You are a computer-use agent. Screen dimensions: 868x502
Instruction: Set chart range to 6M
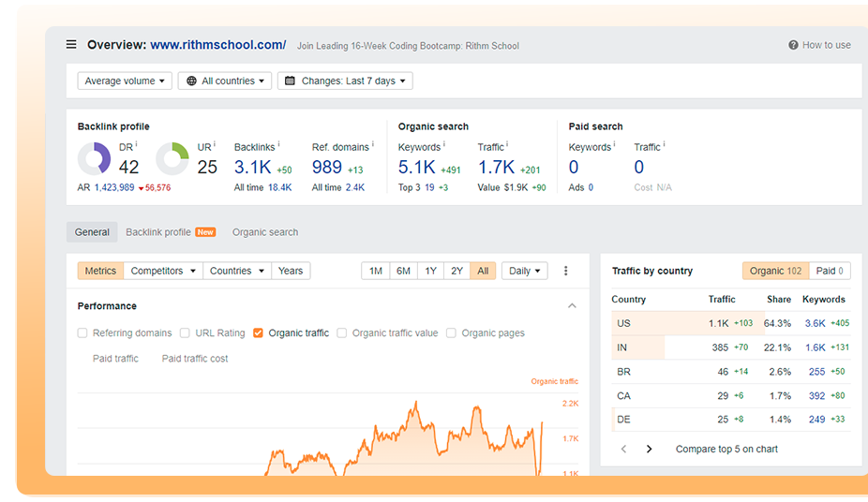point(404,271)
